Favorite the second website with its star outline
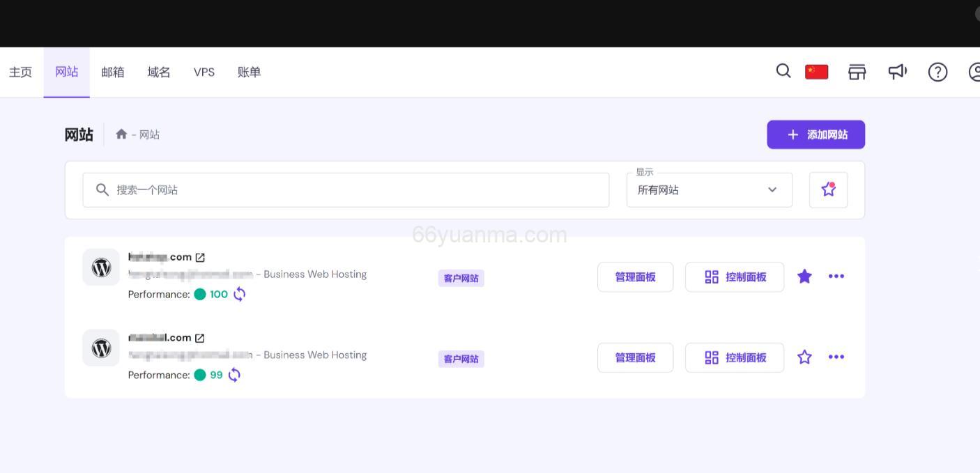Image resolution: width=980 pixels, height=473 pixels. pos(804,357)
